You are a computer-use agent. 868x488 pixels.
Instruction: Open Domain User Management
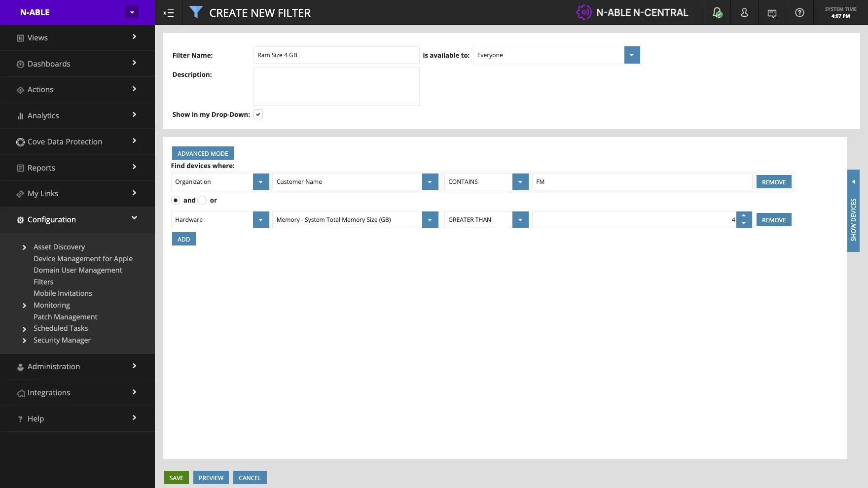click(78, 270)
